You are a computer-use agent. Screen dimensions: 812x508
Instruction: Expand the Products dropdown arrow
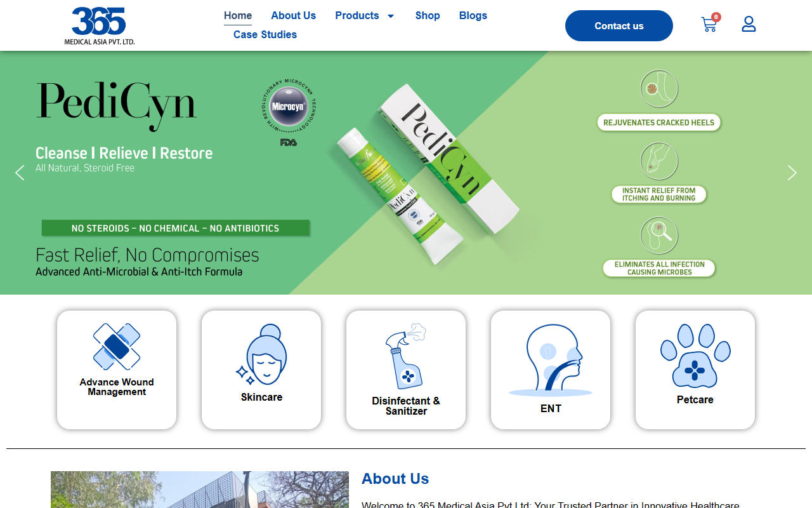click(x=391, y=16)
